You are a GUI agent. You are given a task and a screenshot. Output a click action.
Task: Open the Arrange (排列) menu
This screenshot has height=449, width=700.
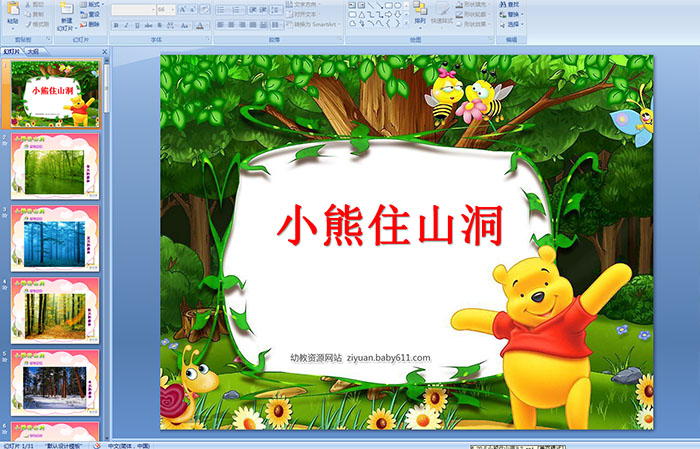click(x=420, y=13)
